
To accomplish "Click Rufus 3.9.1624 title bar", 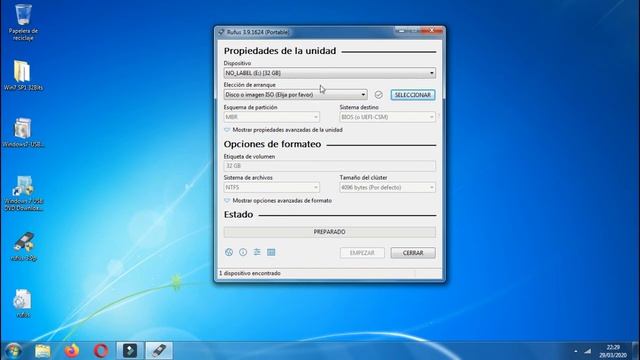I will (304, 32).
